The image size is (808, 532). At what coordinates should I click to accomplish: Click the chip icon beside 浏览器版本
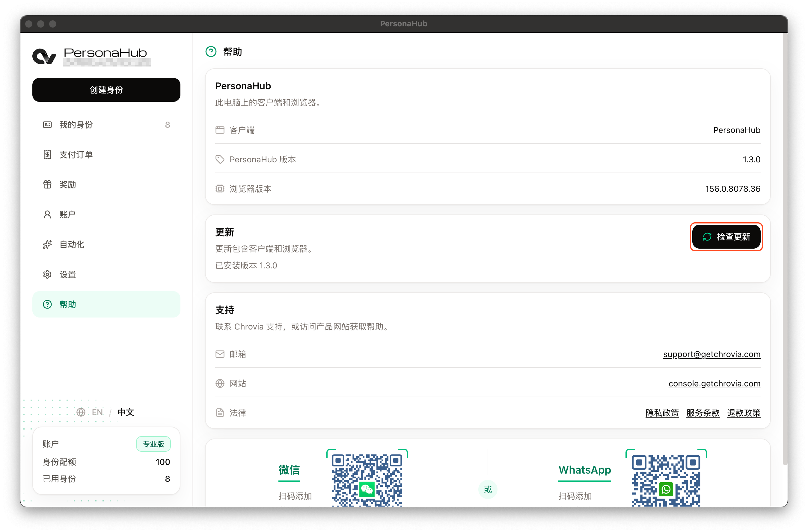[x=220, y=189]
